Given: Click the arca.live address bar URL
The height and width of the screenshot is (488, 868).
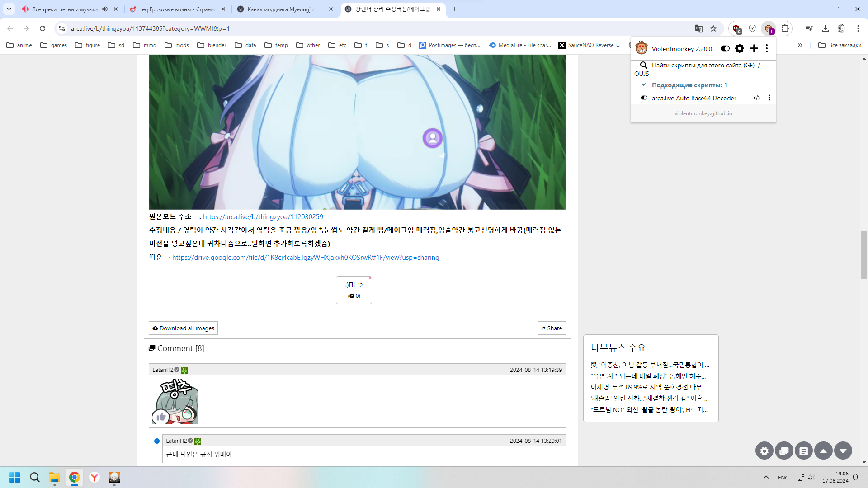Looking at the screenshot, I should point(150,28).
